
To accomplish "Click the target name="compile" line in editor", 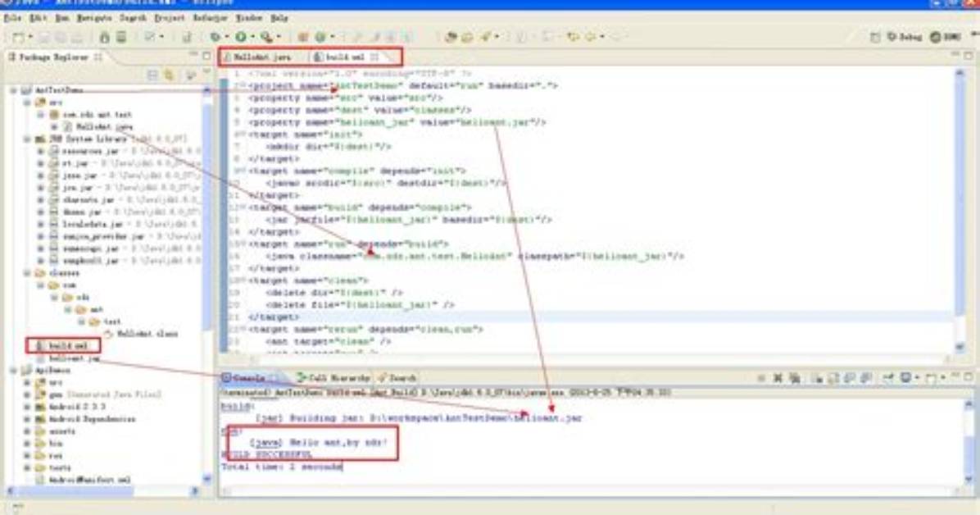I will 357,171.
